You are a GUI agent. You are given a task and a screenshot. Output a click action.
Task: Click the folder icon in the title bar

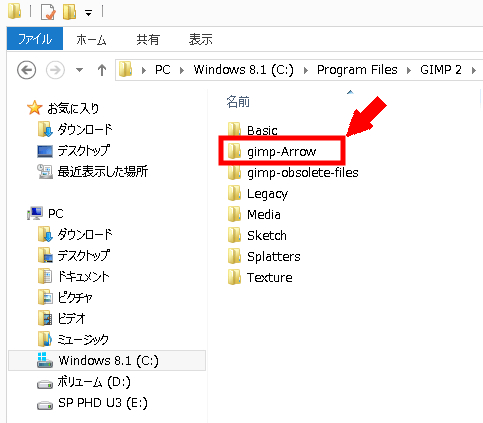tap(14, 11)
